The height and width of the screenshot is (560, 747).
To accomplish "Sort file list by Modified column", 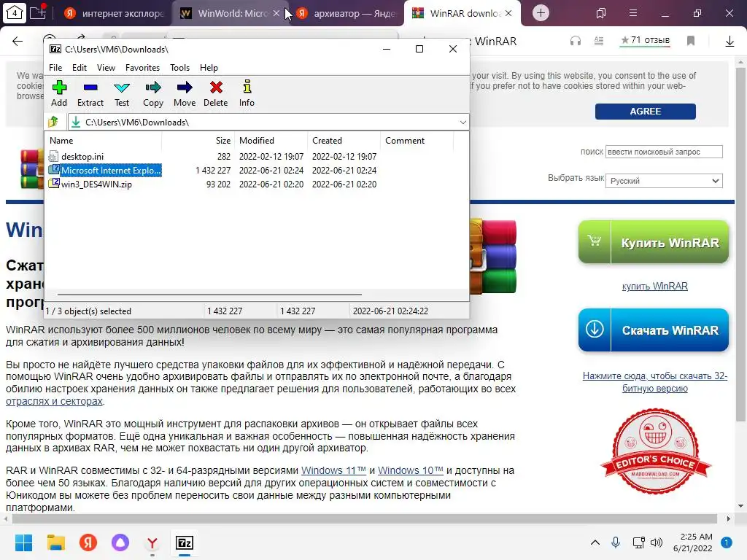I will pyautogui.click(x=271, y=141).
